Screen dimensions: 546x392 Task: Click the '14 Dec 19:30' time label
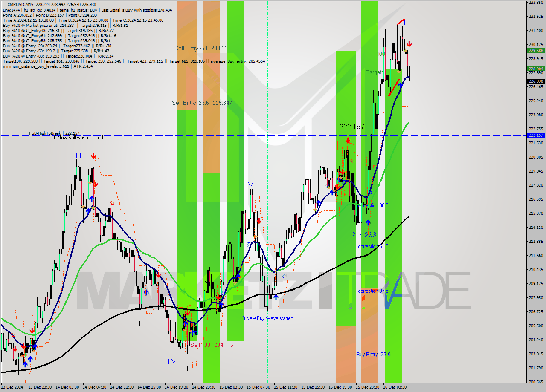coord(177,387)
